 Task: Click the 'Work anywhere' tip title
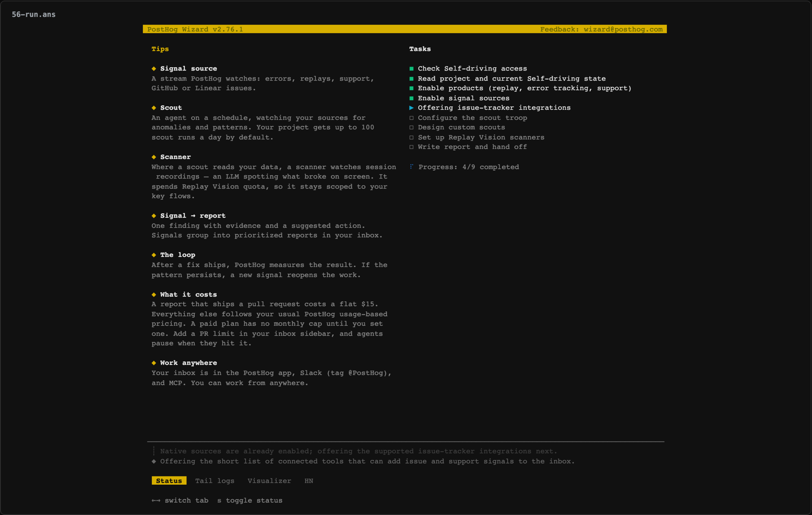point(189,363)
